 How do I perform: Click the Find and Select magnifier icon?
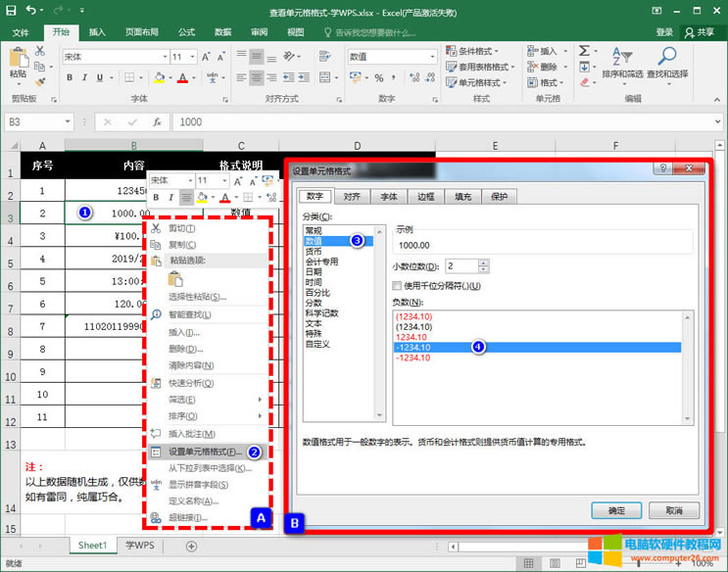pyautogui.click(x=666, y=58)
